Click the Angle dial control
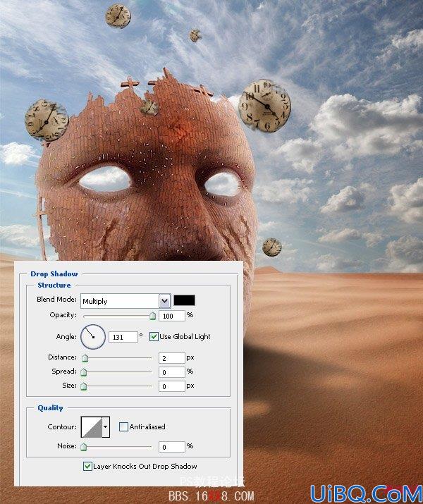This screenshot has height=504, width=423. (x=93, y=336)
